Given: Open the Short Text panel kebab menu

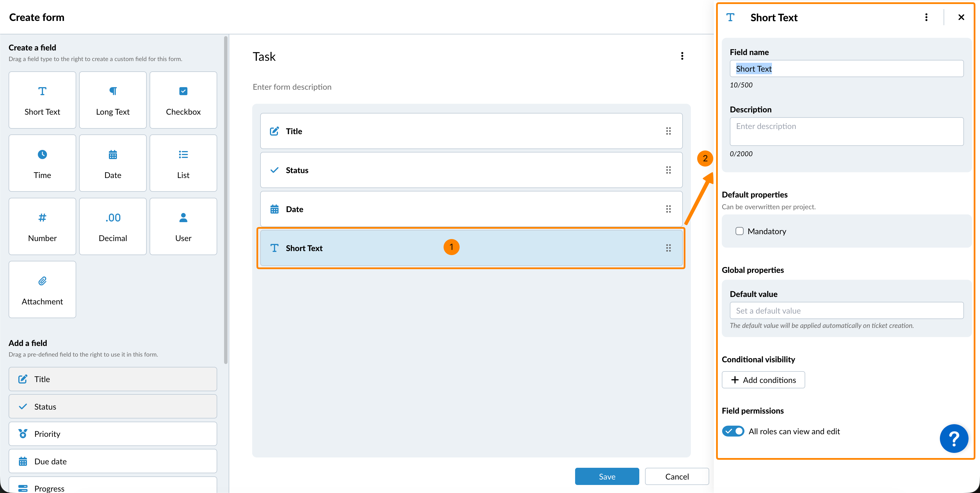Looking at the screenshot, I should (x=926, y=17).
